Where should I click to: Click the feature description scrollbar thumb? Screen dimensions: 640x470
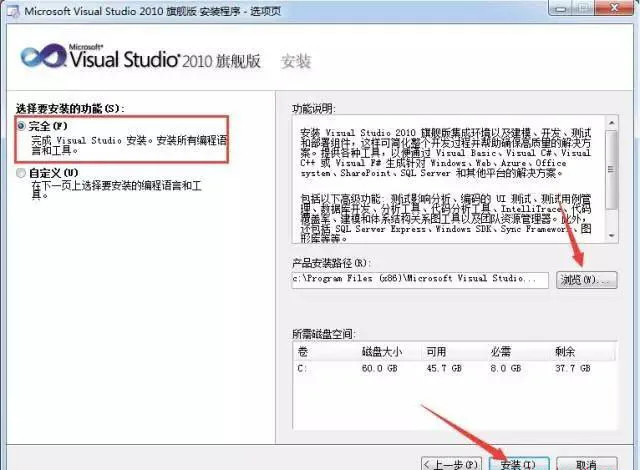(x=611, y=169)
